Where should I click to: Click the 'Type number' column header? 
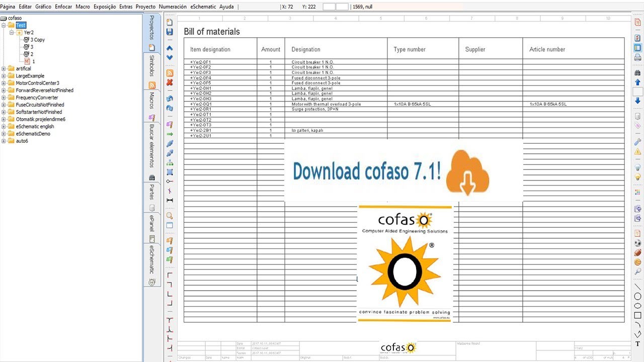tap(410, 49)
